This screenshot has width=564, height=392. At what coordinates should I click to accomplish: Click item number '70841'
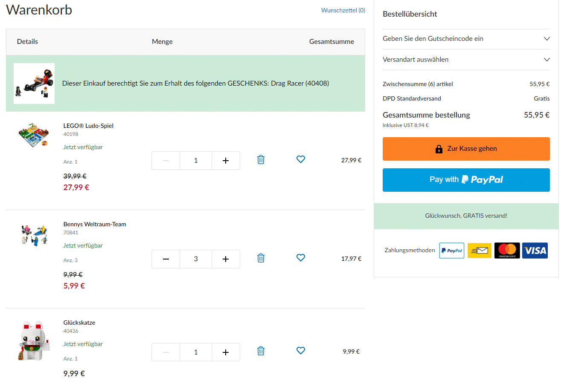[71, 233]
